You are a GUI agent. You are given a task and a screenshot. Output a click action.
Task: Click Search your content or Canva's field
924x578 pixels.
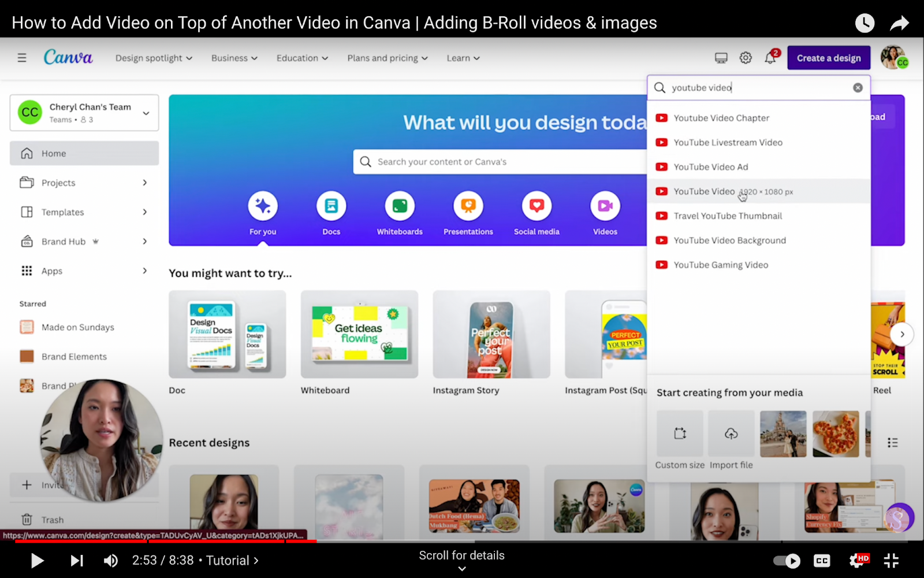pyautogui.click(x=500, y=162)
